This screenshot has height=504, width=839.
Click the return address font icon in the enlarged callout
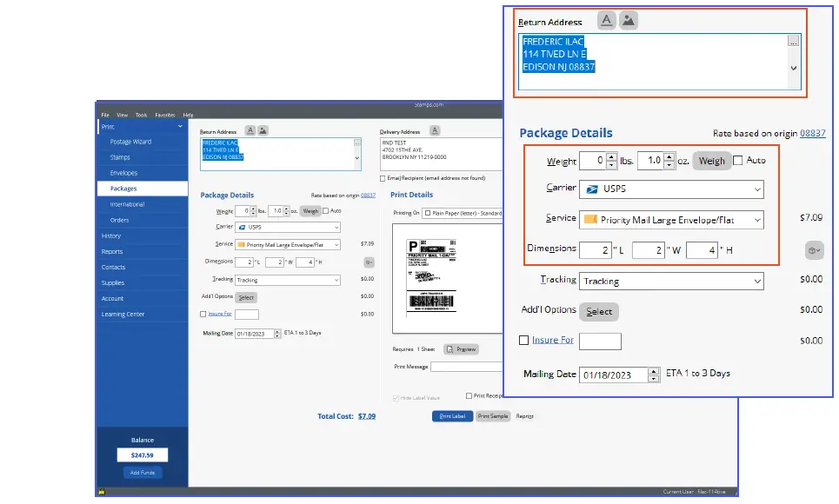pyautogui.click(x=606, y=21)
